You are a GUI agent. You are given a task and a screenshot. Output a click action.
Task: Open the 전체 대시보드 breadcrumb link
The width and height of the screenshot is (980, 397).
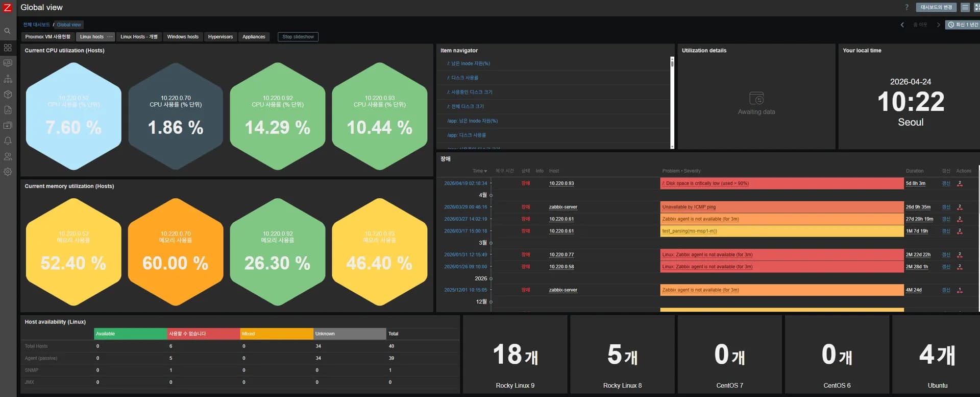(37, 25)
